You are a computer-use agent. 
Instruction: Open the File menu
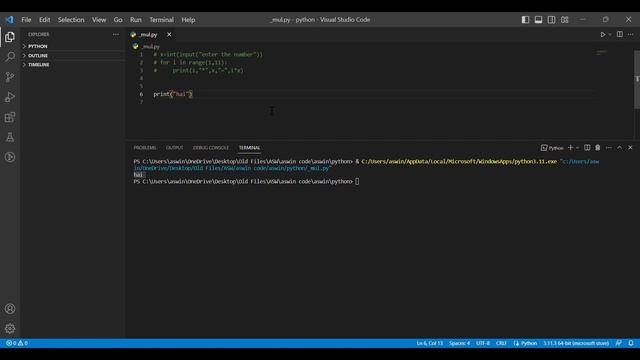coord(26,20)
